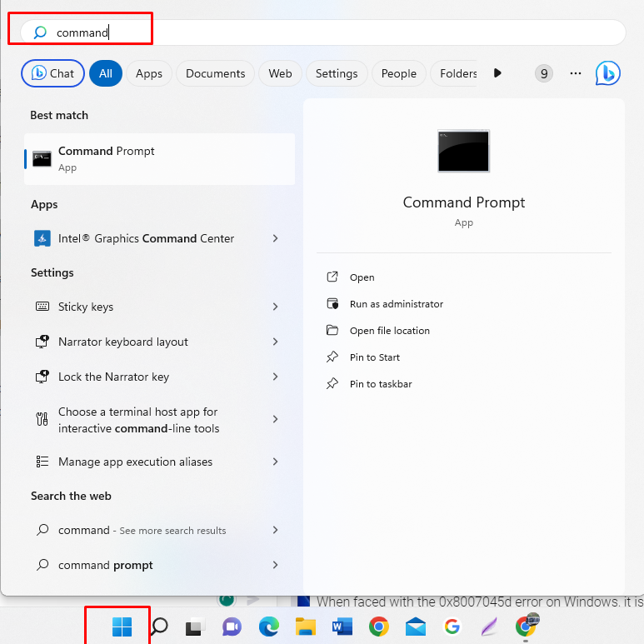Click the Run as administrator shield icon
This screenshot has height=644, width=644.
(332, 303)
